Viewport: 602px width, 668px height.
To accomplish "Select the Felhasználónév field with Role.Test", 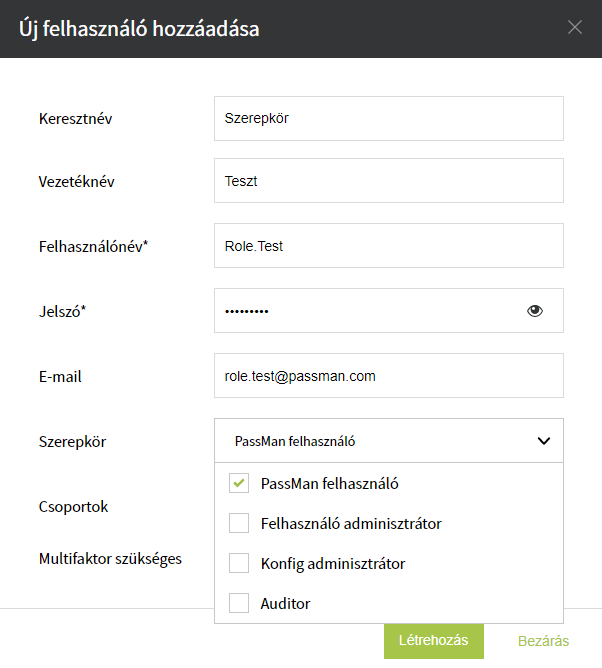I will 389,245.
